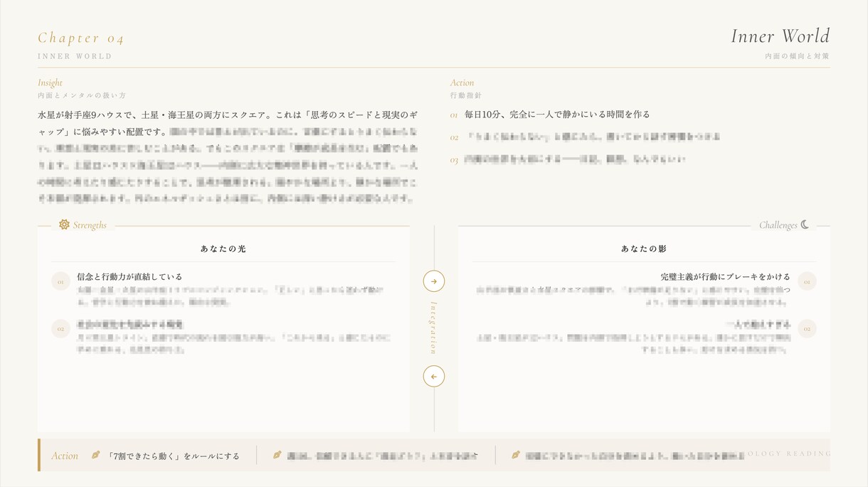Select the Challenges tab label
The width and height of the screenshot is (868, 487).
click(778, 225)
